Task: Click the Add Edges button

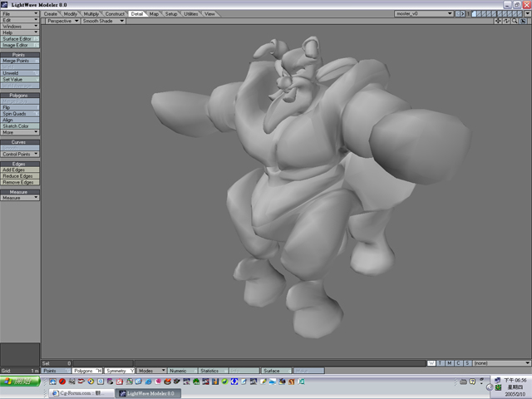Action: click(x=20, y=170)
